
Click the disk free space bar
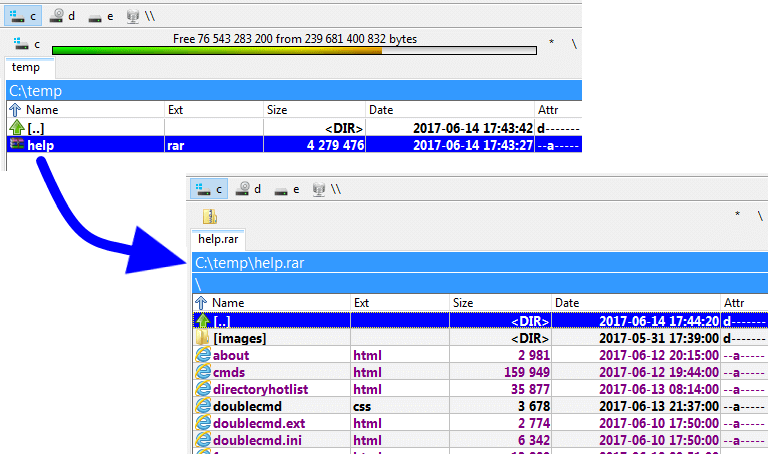(294, 50)
